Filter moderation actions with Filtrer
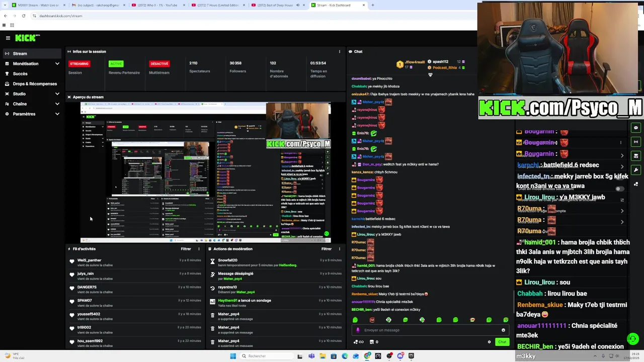 [327, 249]
